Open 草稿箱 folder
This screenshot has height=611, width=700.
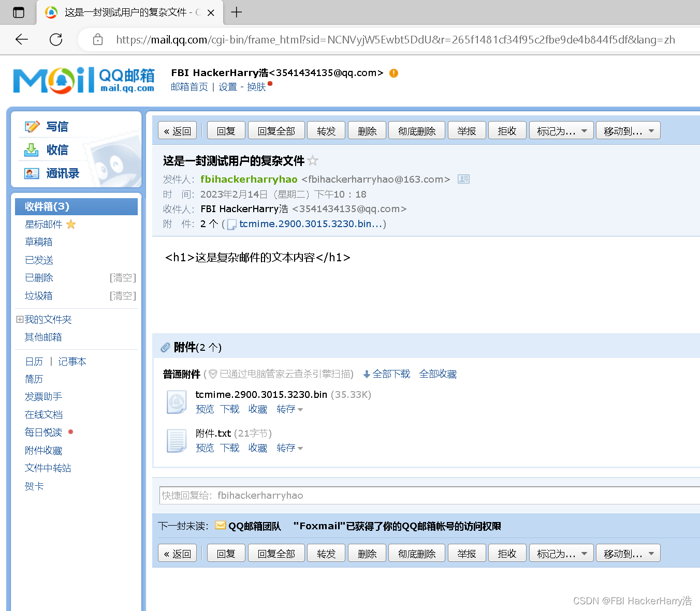(38, 242)
